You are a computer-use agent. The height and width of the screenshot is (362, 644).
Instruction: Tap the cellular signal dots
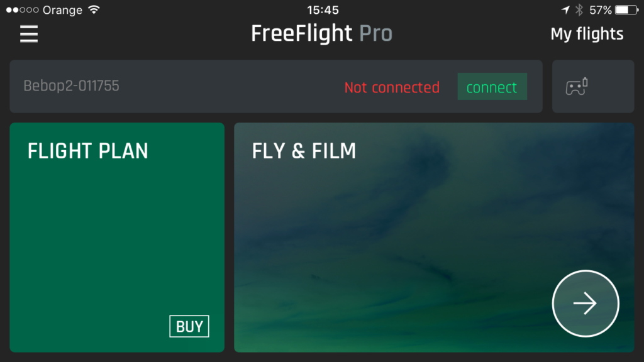(x=22, y=10)
